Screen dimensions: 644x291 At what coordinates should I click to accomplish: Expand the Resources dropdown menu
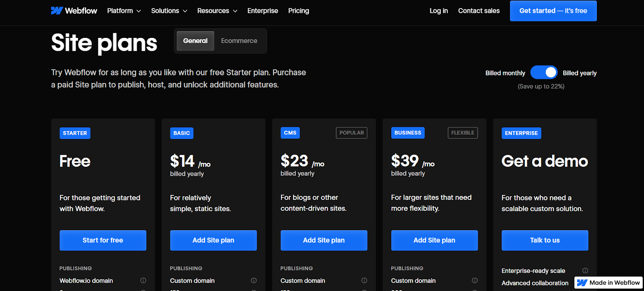[217, 11]
